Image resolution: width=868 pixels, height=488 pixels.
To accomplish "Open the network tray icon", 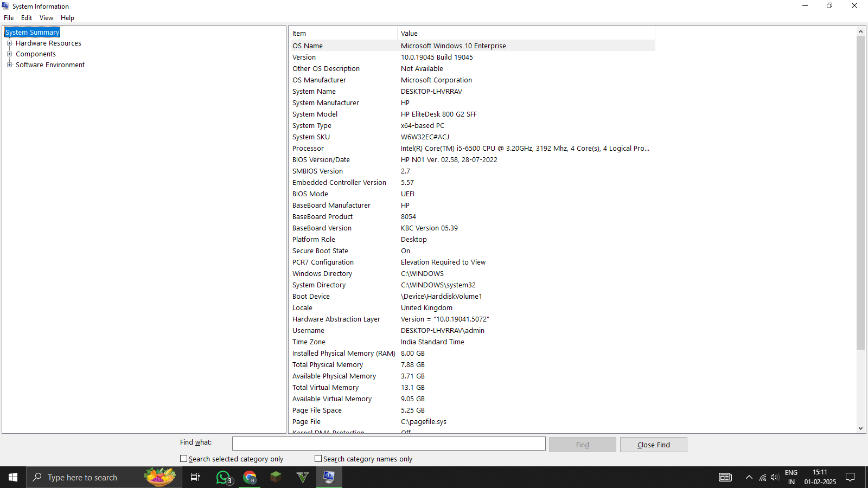I will pyautogui.click(x=763, y=478).
